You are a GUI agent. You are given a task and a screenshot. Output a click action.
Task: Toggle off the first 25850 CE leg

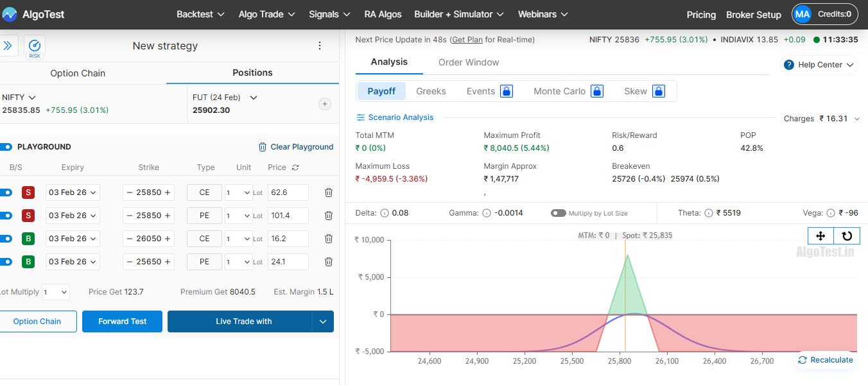pyautogui.click(x=6, y=192)
